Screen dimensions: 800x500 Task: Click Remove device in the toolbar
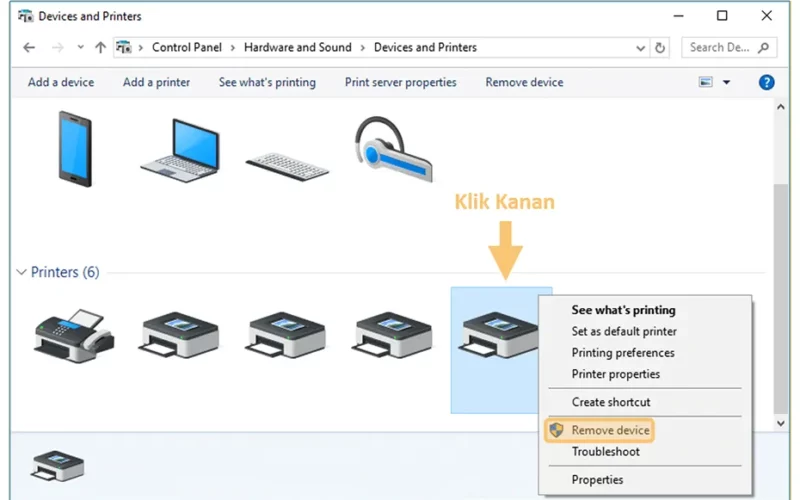524,82
